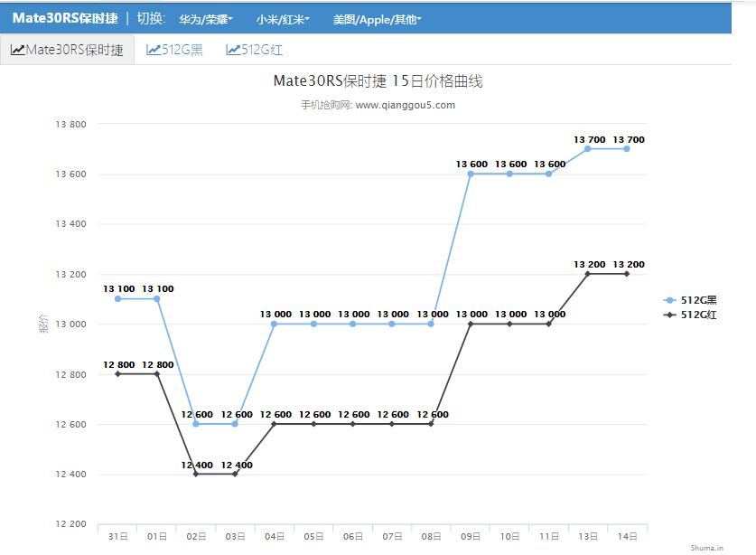Screen dimensions: 756x555
Task: Click the black diamond marker for 512G红 legend
Action: click(668, 315)
